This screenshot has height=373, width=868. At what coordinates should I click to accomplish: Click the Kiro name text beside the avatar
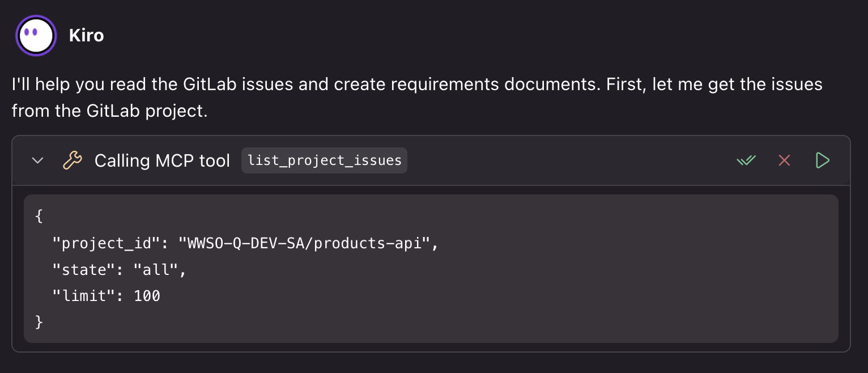86,35
